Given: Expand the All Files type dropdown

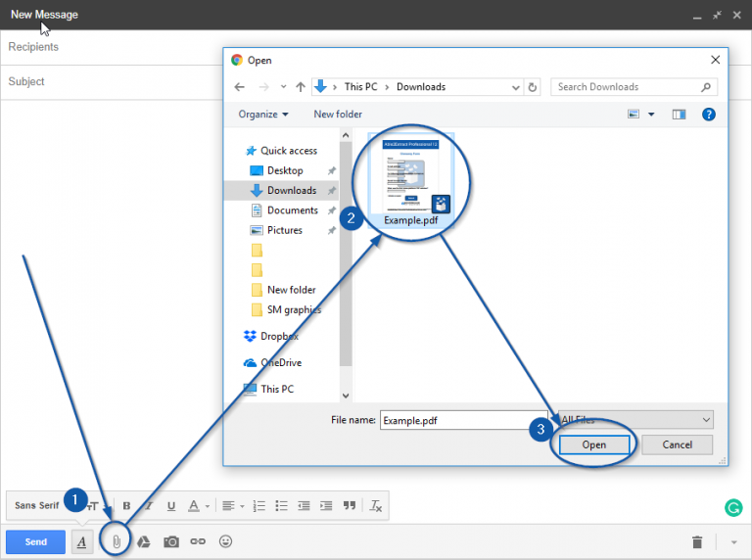Looking at the screenshot, I should coord(634,420).
